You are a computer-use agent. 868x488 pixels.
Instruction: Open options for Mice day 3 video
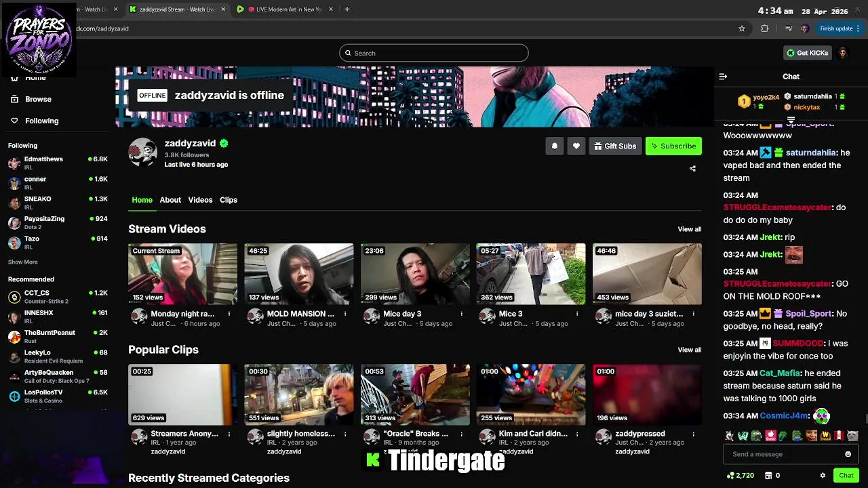(461, 314)
